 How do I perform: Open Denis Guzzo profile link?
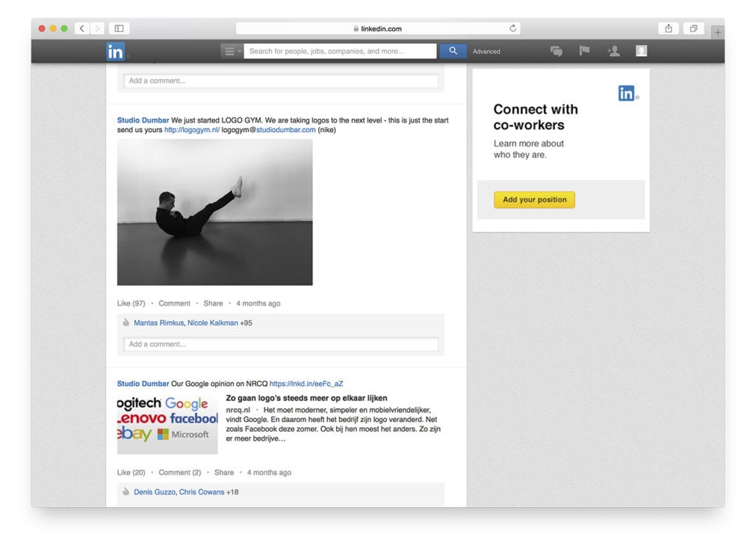[154, 492]
